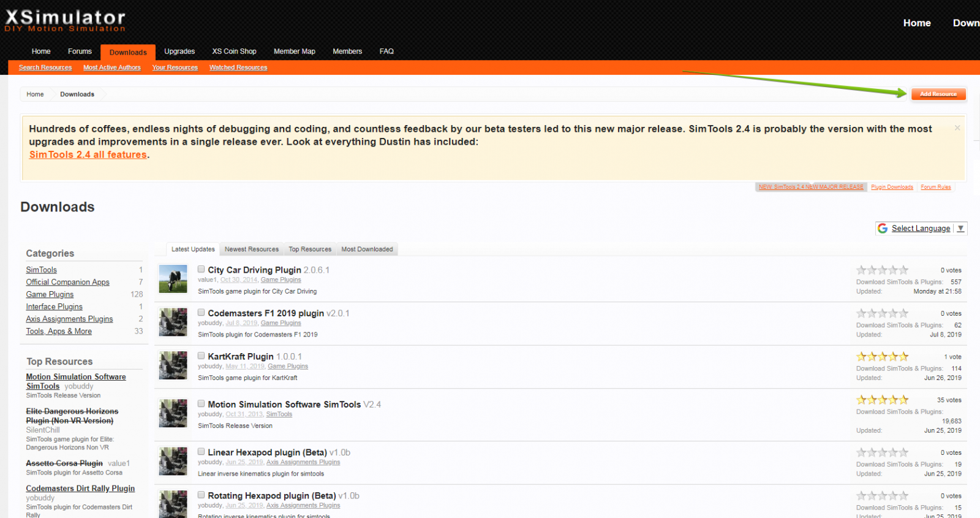This screenshot has width=980, height=518.
Task: Check the City Car Driving Plugin checkbox
Action: coord(201,269)
